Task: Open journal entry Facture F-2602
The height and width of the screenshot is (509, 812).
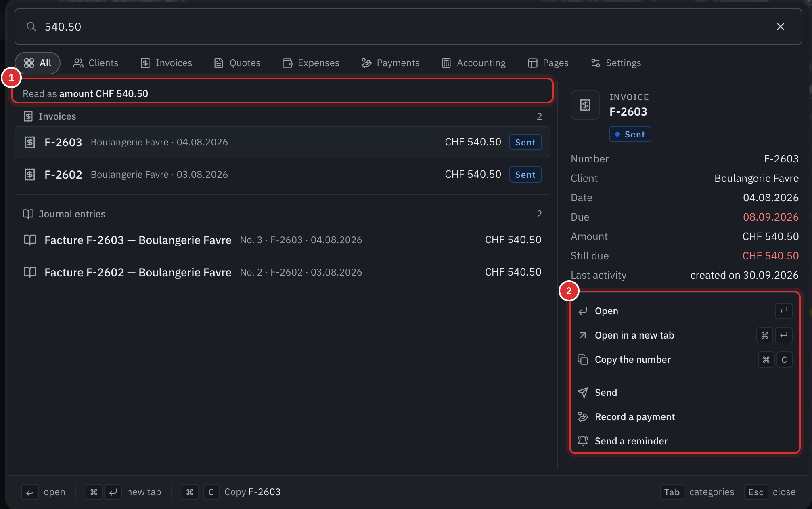Action: (283, 272)
